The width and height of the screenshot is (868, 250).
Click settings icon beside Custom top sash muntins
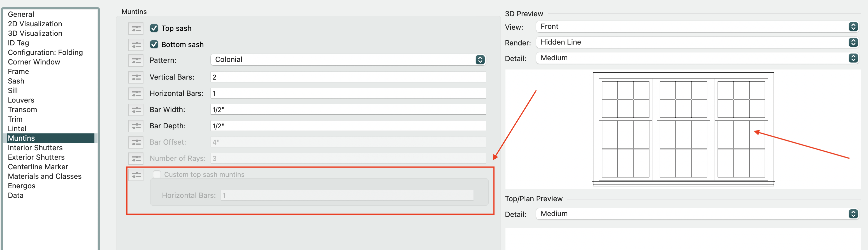coord(136,175)
